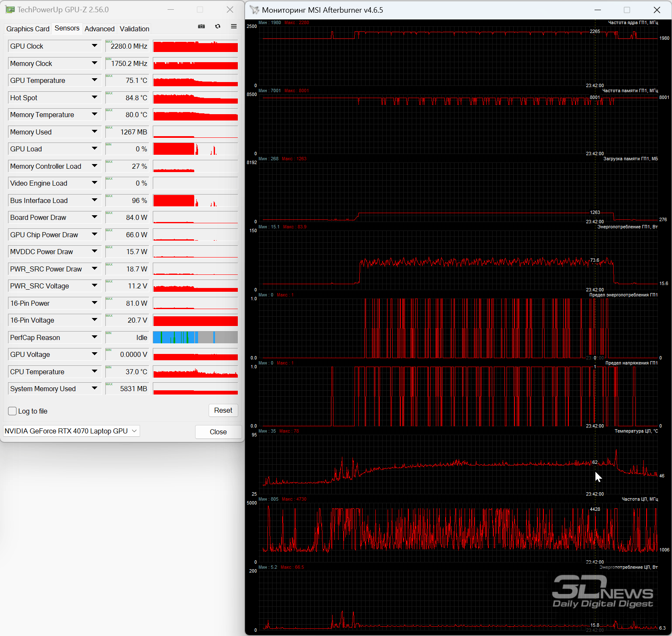Viewport: 672px width, 636px height.
Task: Click the Afterburner power limit graph
Action: coord(458,328)
